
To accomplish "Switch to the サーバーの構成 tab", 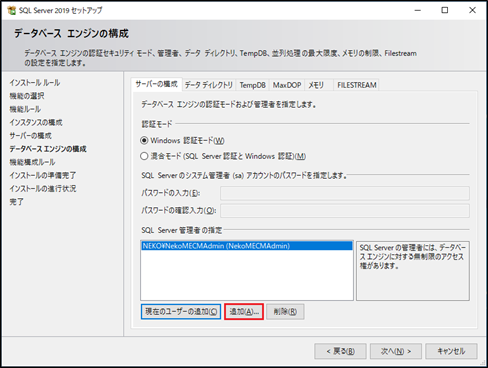I will pyautogui.click(x=156, y=84).
